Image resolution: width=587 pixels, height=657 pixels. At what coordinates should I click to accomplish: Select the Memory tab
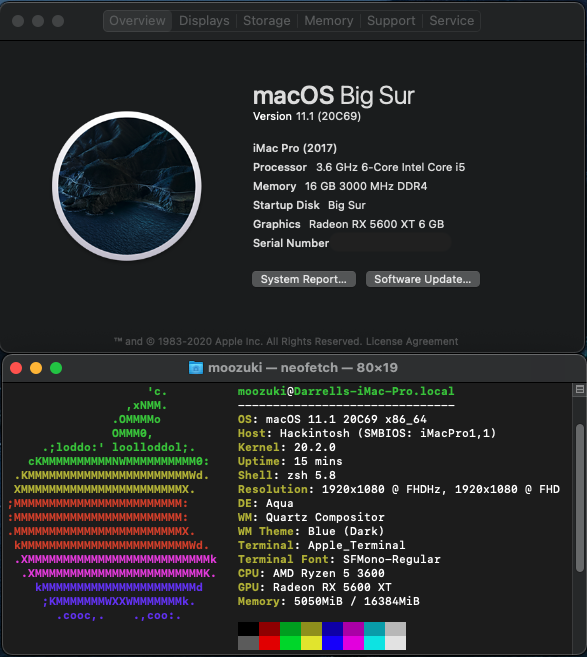pos(328,21)
